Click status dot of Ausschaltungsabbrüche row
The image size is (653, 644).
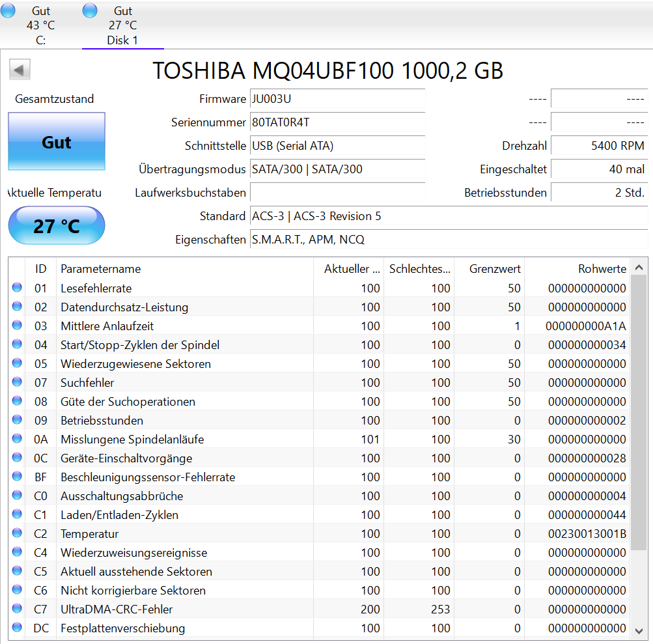coord(17,495)
